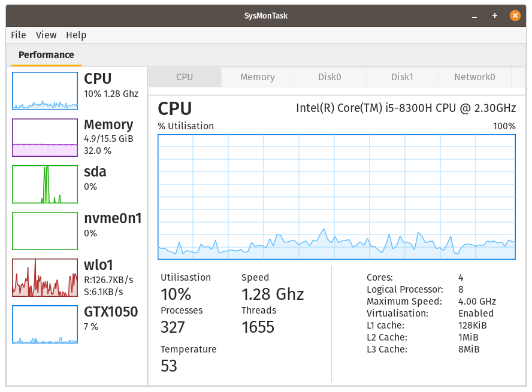Viewport: 532px width, 392px height.
Task: Open the Disk1 tab
Action: tap(402, 77)
